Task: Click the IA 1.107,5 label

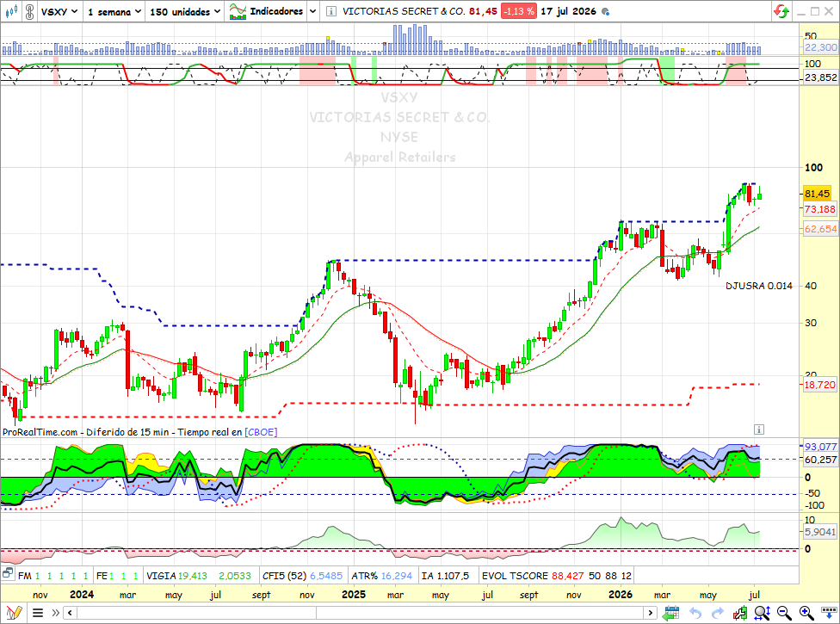Action: (x=445, y=576)
